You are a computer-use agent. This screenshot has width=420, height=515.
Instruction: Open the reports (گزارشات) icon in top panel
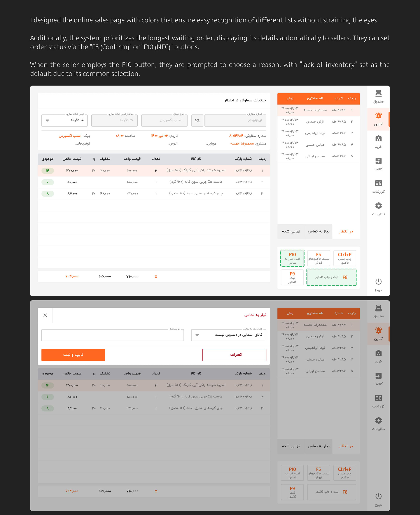[x=378, y=183]
